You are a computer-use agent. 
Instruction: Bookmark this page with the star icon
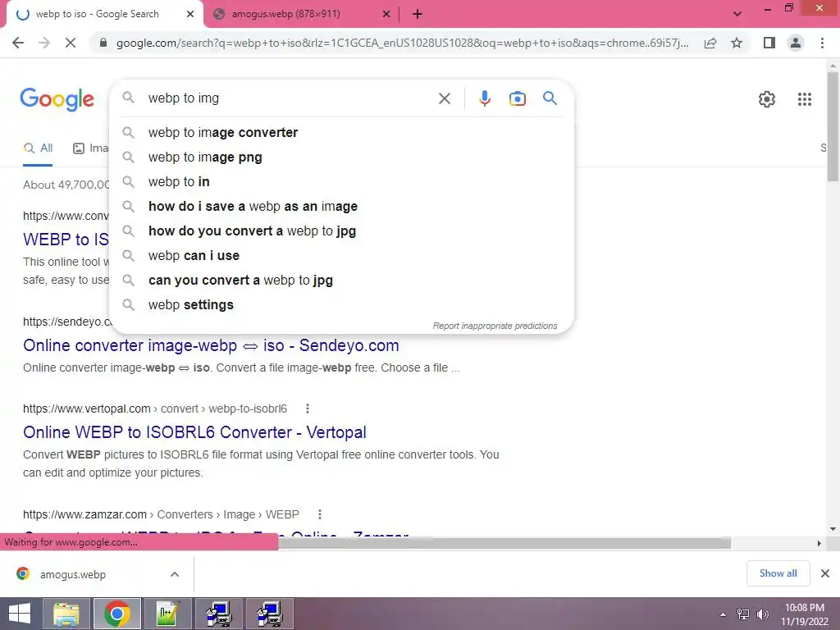click(x=737, y=43)
